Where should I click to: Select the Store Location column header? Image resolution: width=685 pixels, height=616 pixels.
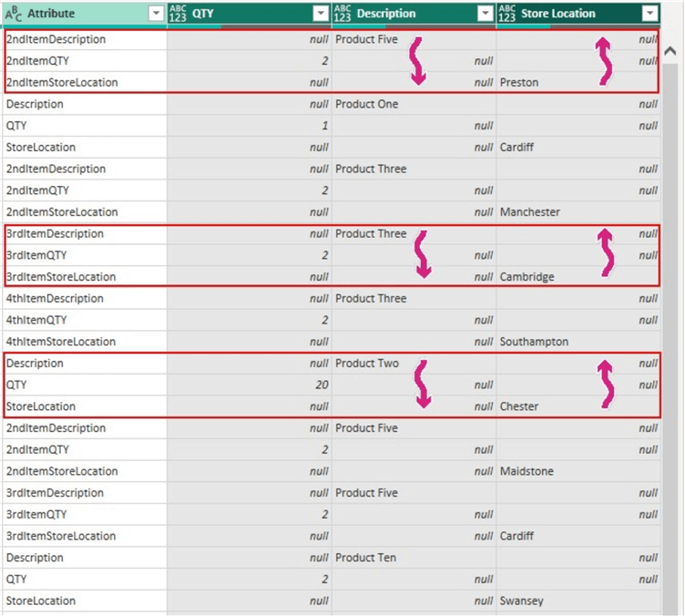(578, 14)
